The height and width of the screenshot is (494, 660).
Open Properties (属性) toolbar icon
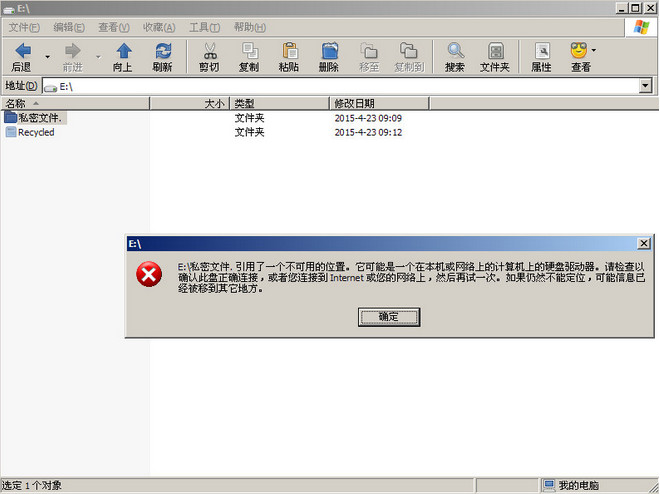pos(542,51)
